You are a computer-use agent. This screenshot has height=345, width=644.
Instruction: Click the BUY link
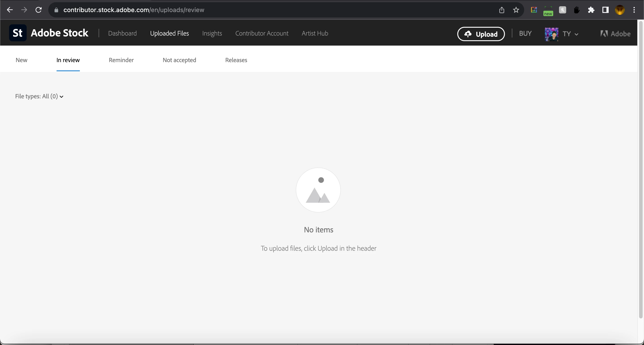coord(525,34)
